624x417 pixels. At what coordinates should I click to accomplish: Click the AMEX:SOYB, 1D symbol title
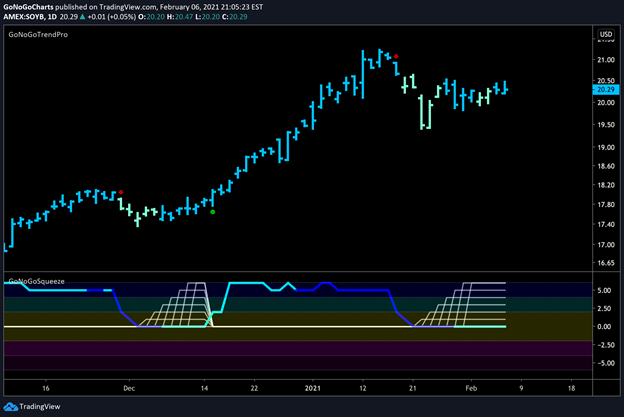30,17
